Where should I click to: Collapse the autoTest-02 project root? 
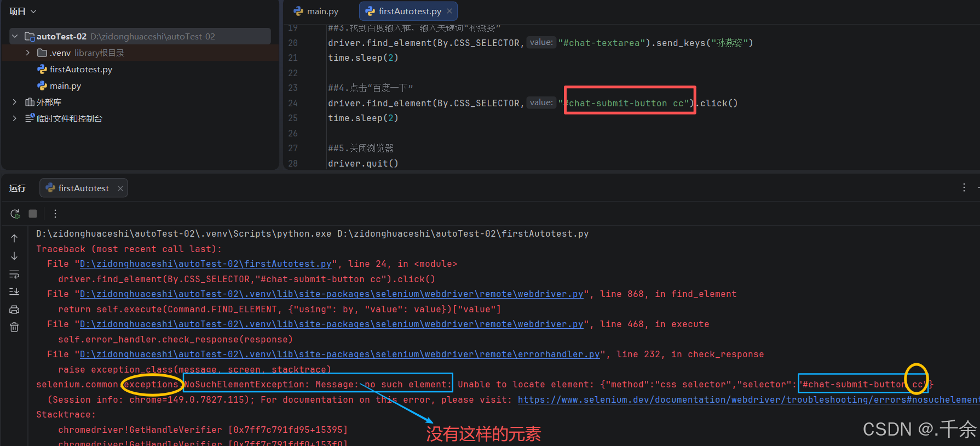click(14, 36)
